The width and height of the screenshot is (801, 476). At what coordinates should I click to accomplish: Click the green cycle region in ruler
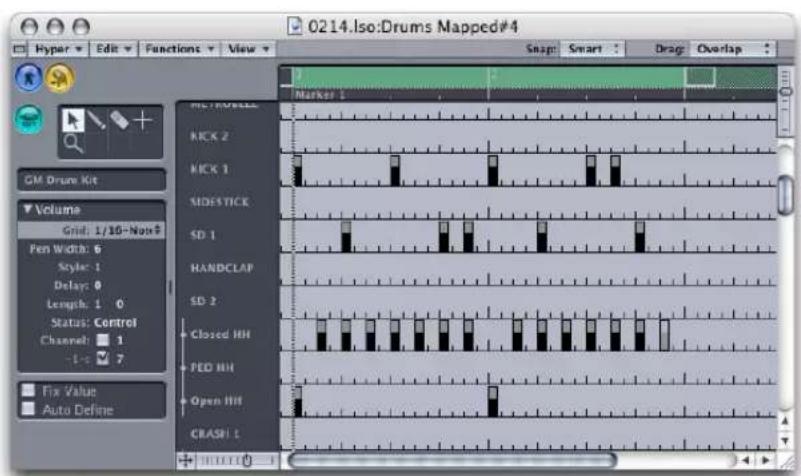[488, 77]
